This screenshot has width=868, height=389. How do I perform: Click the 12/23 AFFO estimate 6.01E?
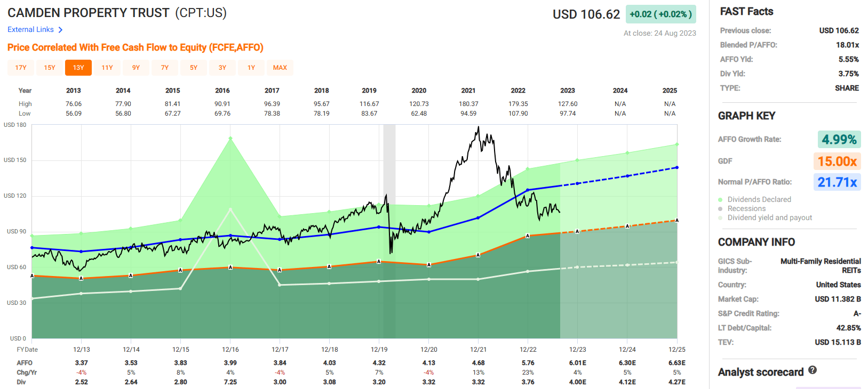578,363
